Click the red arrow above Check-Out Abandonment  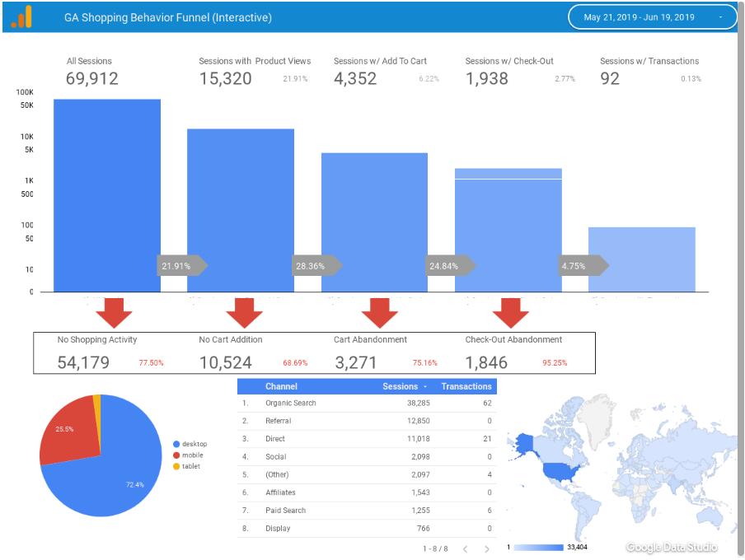[x=511, y=313]
